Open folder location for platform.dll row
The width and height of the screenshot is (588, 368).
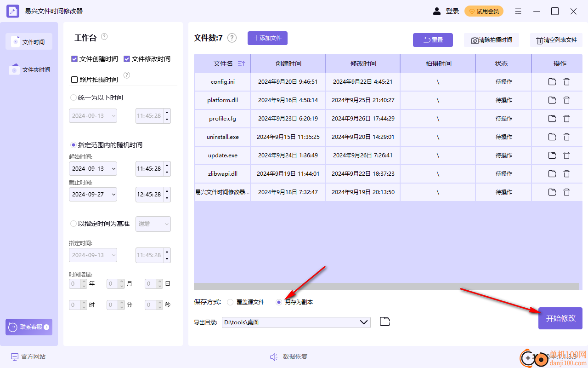click(x=552, y=100)
